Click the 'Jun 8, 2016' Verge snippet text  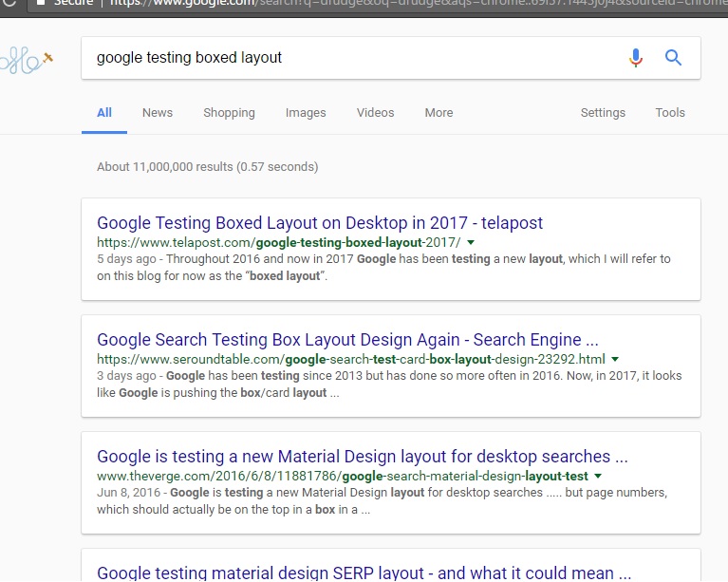pyautogui.click(x=128, y=493)
